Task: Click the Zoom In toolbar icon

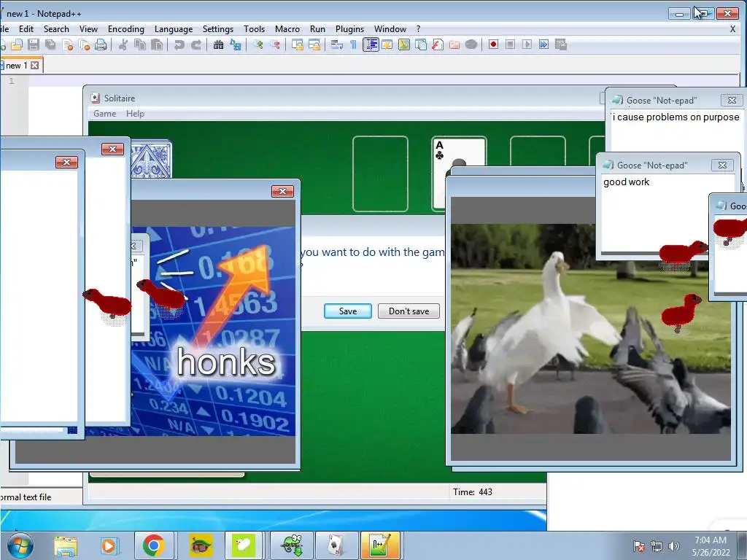Action: 258,44
